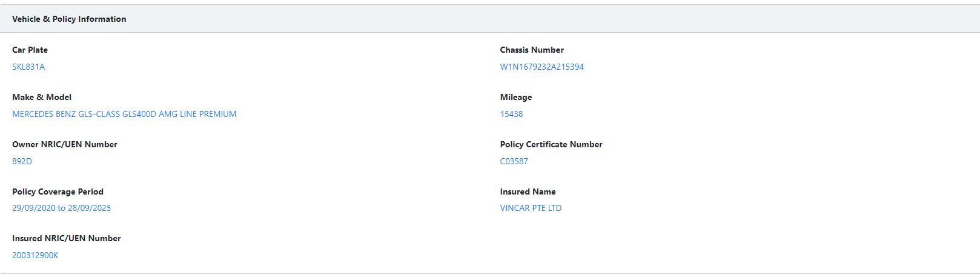
Task: Click the Vehicle & Policy Information header
Action: click(x=69, y=19)
